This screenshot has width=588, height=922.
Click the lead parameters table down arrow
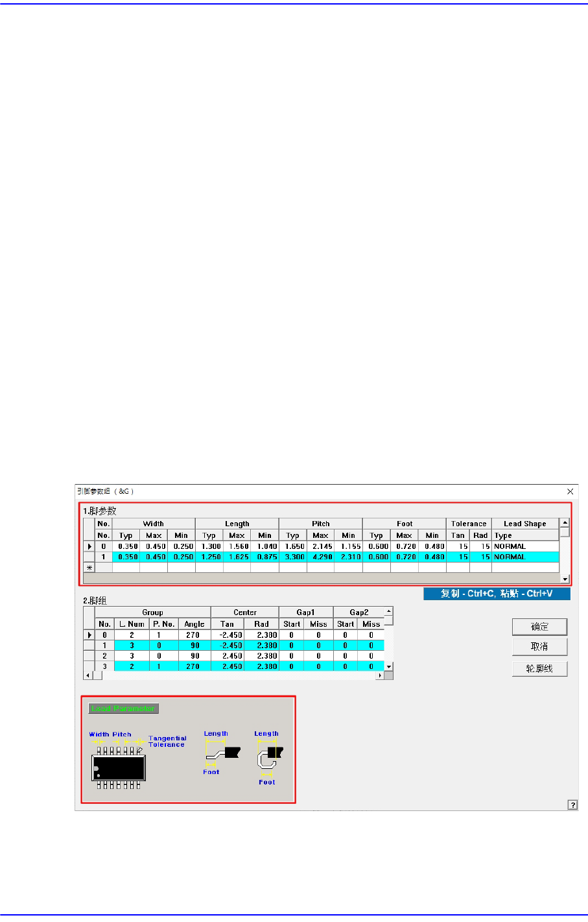coord(565,579)
